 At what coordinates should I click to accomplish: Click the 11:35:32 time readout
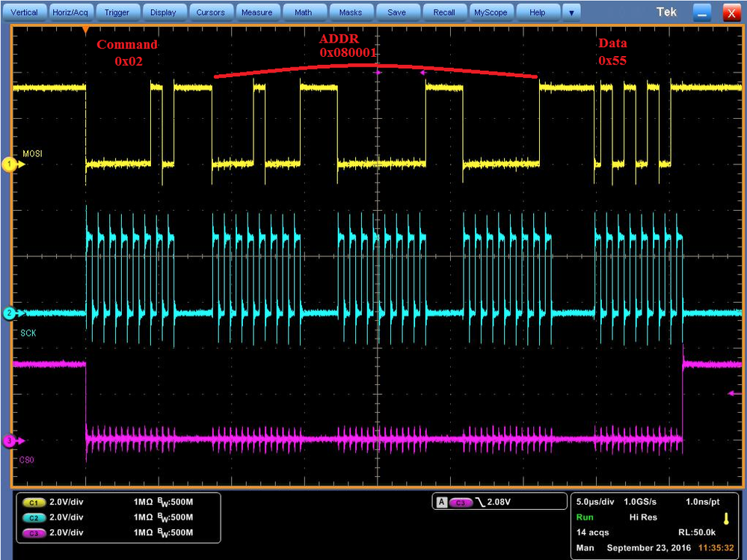(716, 548)
